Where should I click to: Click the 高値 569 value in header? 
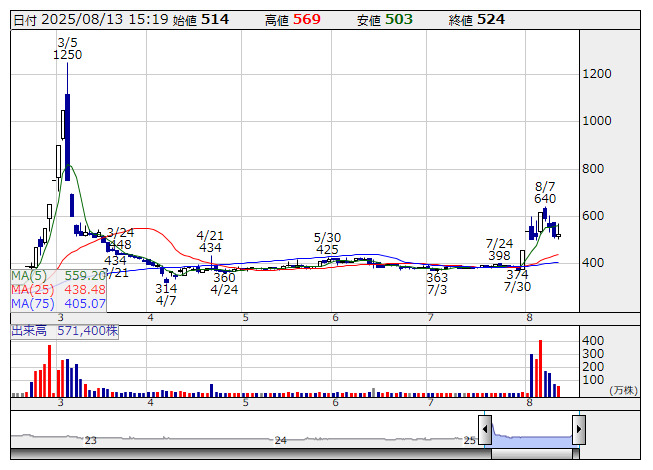coord(307,19)
